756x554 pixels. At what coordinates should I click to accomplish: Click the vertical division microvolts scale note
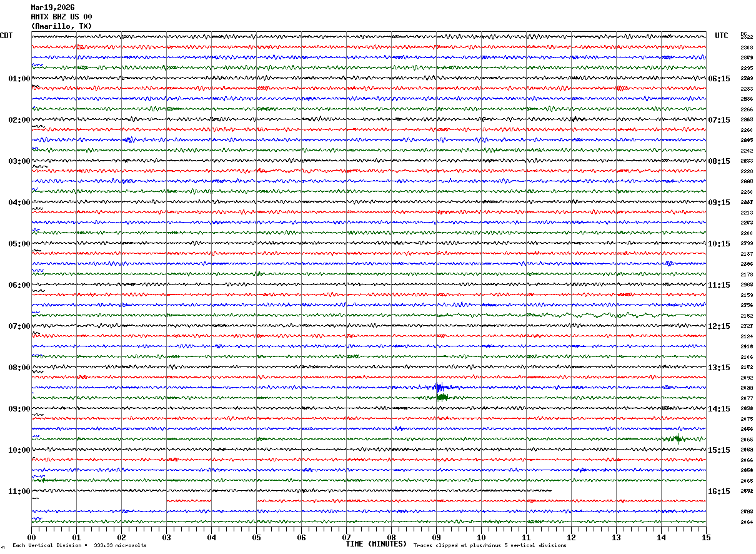point(79,546)
